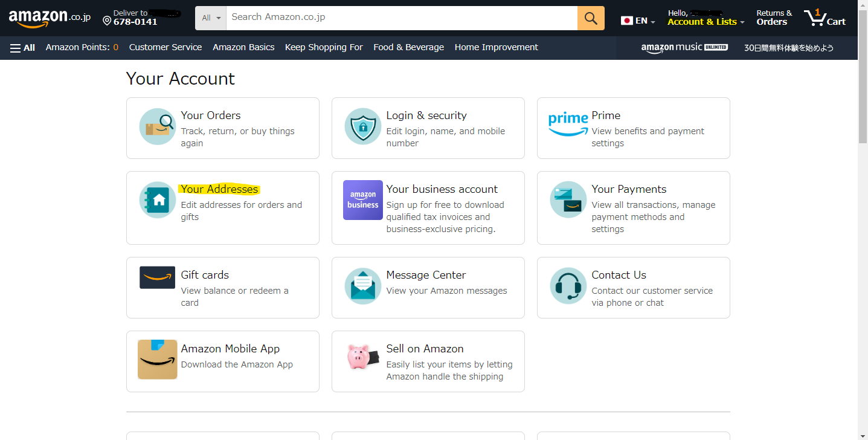Open Customer Service in navigation bar
868x440 pixels.
(x=166, y=47)
